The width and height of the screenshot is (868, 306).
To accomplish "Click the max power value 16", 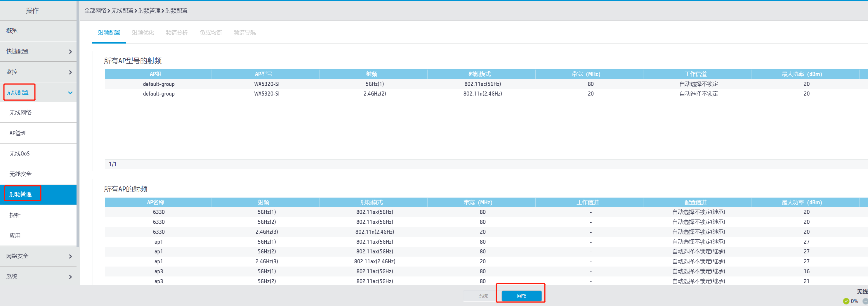I will (x=807, y=272).
